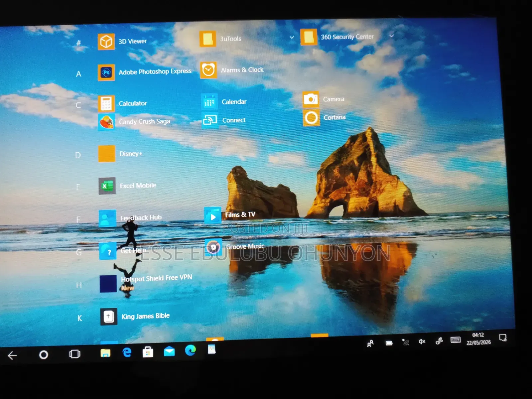Launch Internet Explorer from taskbar
The image size is (532, 399).
coord(127,352)
